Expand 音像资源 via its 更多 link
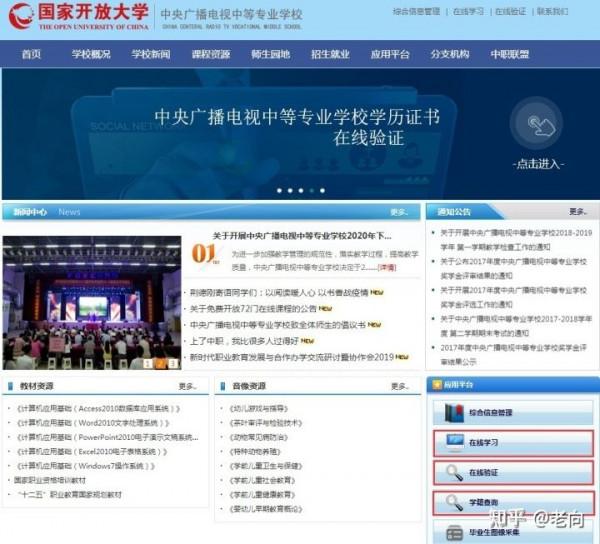Screen dimensions: 600x544 [x=398, y=386]
